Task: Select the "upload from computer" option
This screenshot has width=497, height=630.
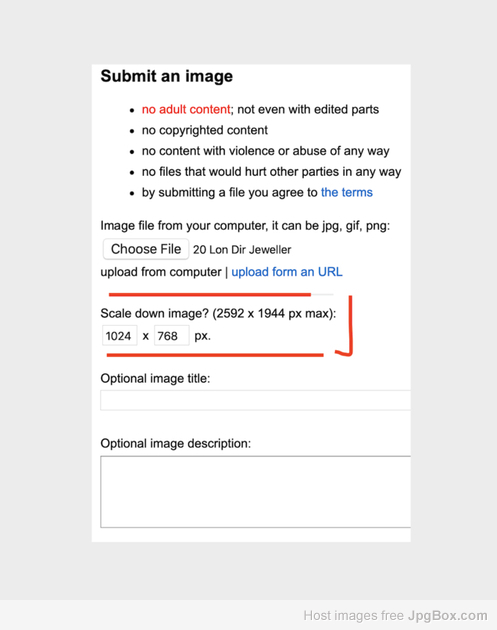Action: point(161,272)
